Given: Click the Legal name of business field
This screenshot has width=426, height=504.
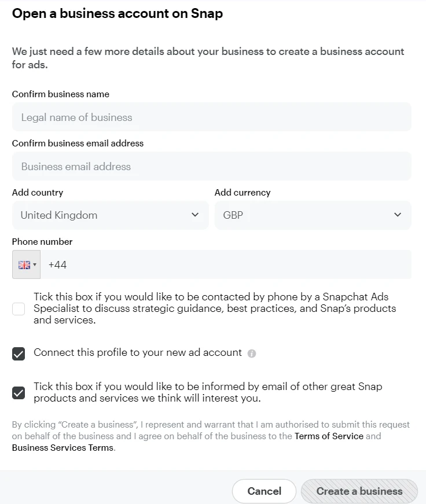Looking at the screenshot, I should coord(212,116).
